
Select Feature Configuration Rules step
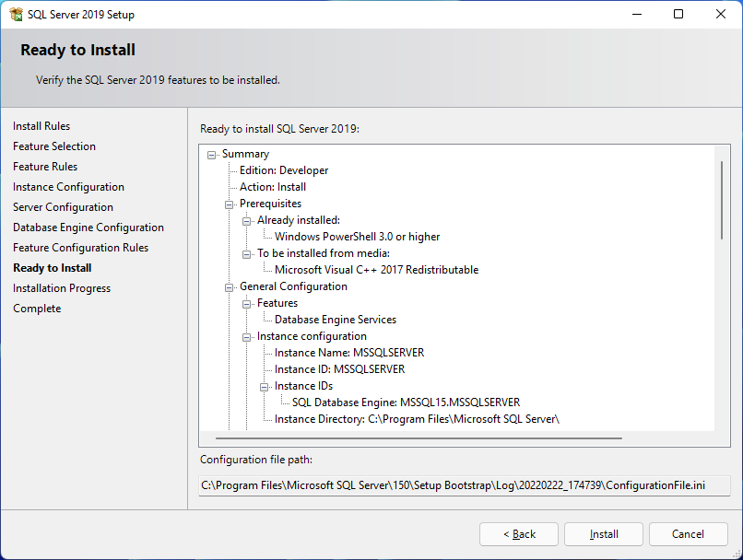tap(80, 248)
